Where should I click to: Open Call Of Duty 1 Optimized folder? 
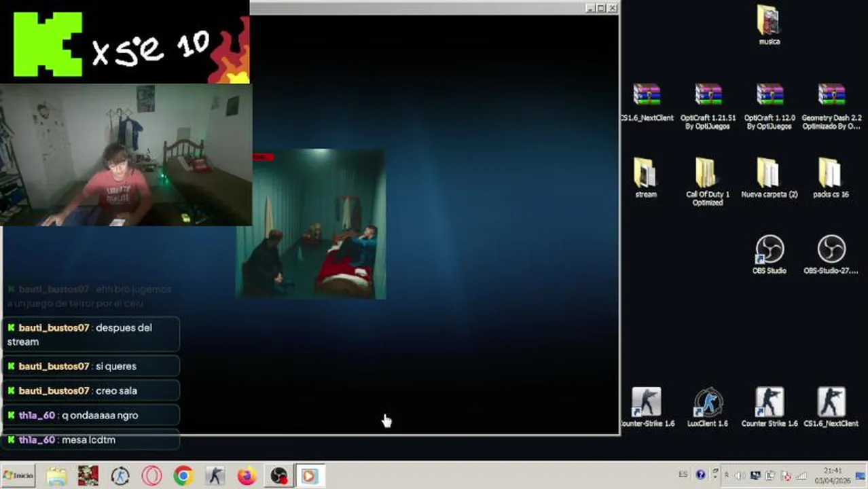pos(707,182)
